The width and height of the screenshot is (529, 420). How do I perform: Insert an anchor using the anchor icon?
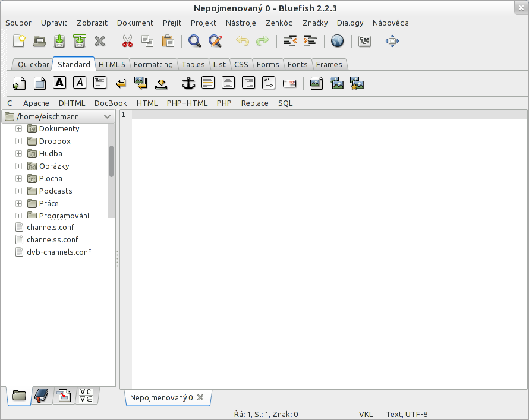click(x=188, y=83)
